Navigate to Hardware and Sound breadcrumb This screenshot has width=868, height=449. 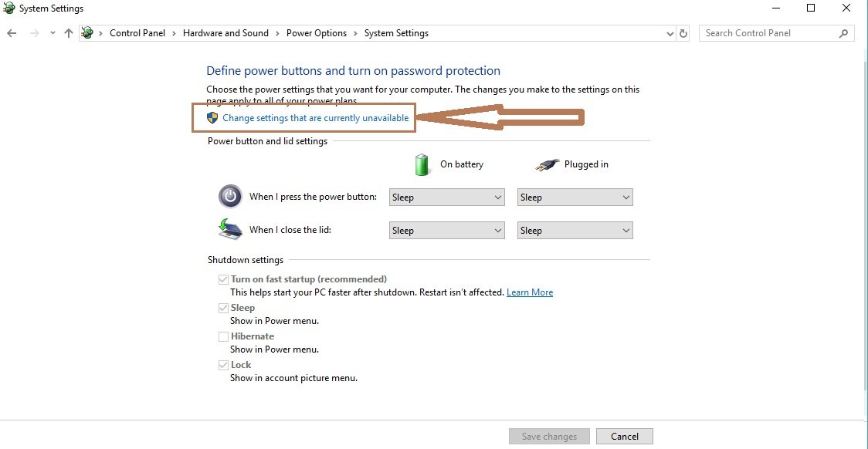pos(225,33)
